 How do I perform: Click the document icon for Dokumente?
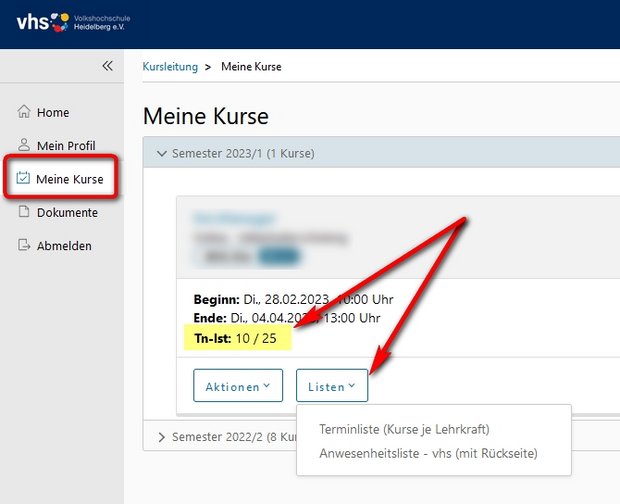pos(24,212)
